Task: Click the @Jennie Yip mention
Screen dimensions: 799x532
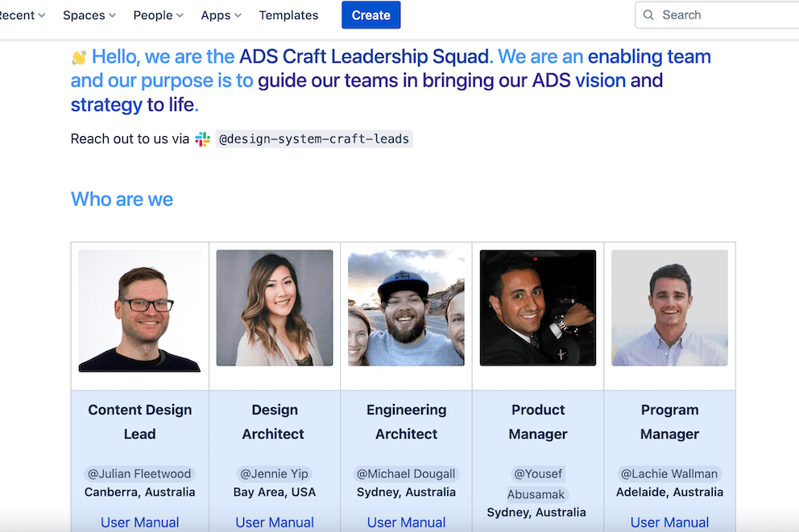Action: (x=274, y=473)
